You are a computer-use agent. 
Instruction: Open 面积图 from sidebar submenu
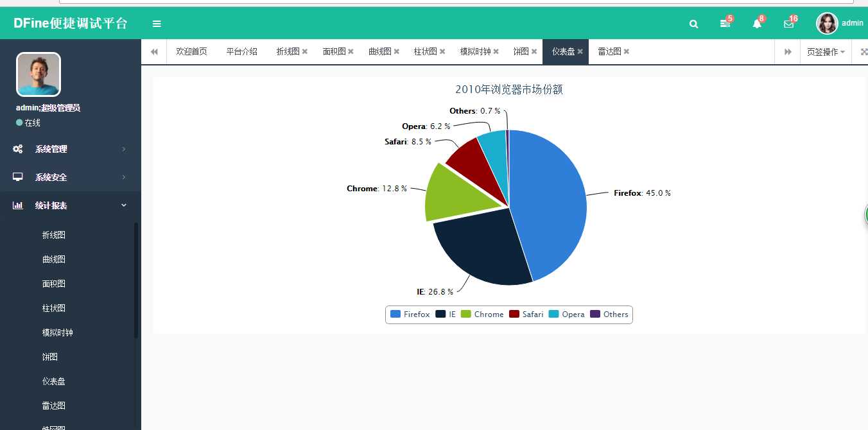coord(54,284)
